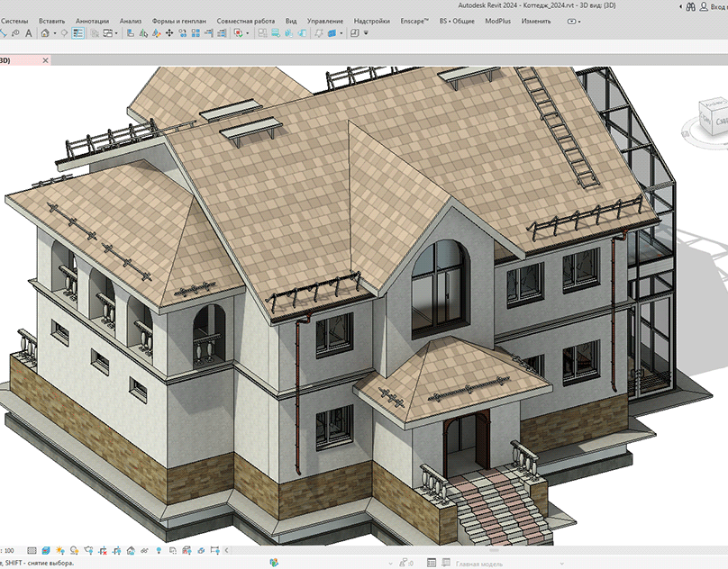Viewport: 728px width, 569px height.
Task: Click the Изменить tab
Action: click(x=536, y=20)
